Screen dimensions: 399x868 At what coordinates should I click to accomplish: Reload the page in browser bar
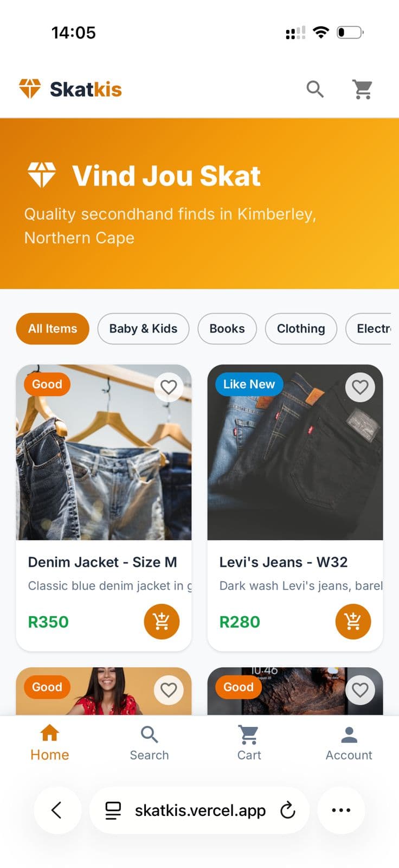(288, 810)
